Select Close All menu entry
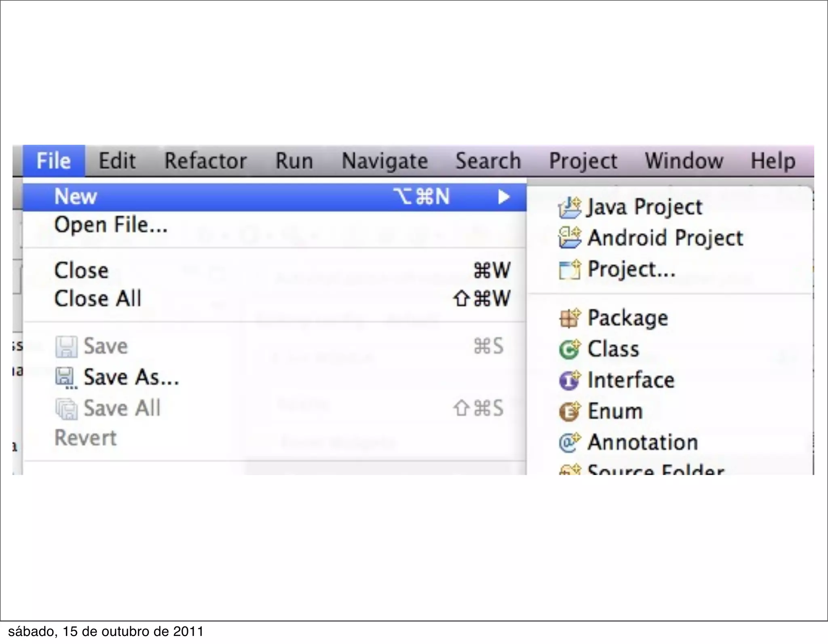Viewport: 828px width, 644px height. [98, 299]
